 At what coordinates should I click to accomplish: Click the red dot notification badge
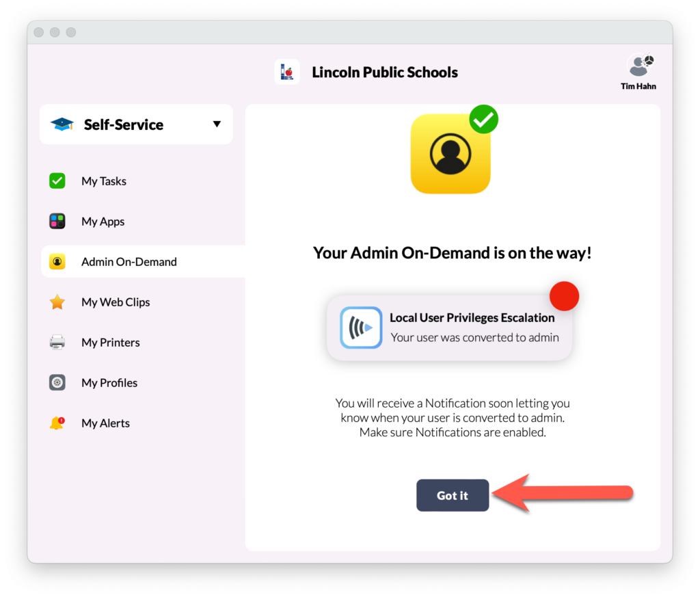[565, 296]
